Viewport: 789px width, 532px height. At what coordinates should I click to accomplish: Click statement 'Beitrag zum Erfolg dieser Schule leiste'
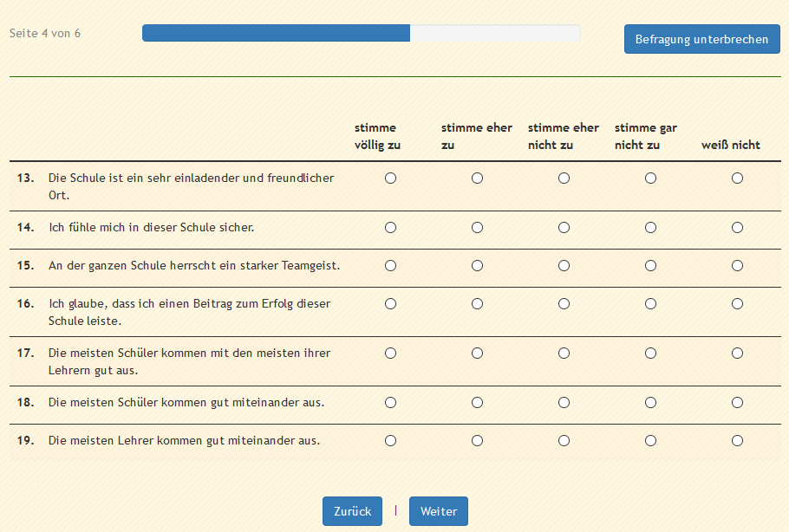189,312
